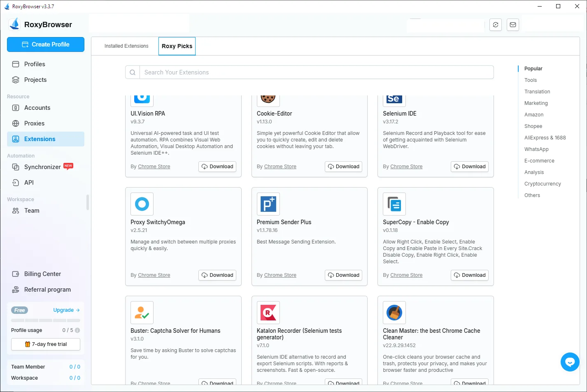Click the Premium Sender Plus icon
The height and width of the screenshot is (392, 587).
tap(268, 204)
